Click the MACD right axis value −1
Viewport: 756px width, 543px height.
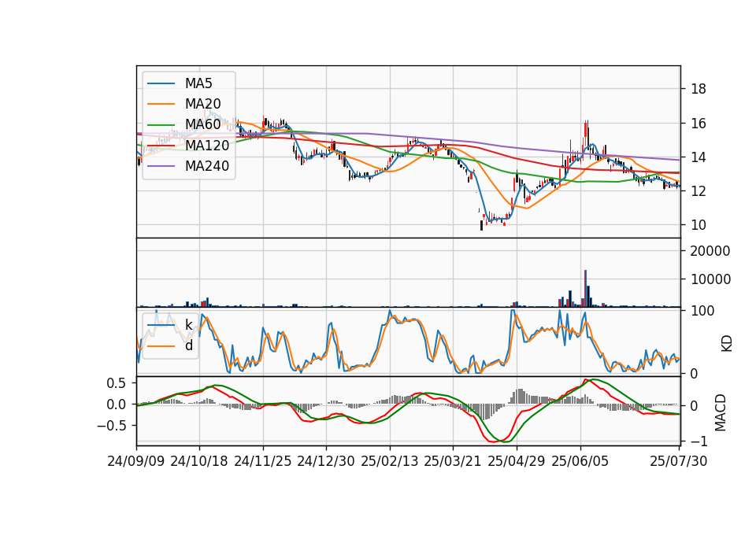(697, 441)
